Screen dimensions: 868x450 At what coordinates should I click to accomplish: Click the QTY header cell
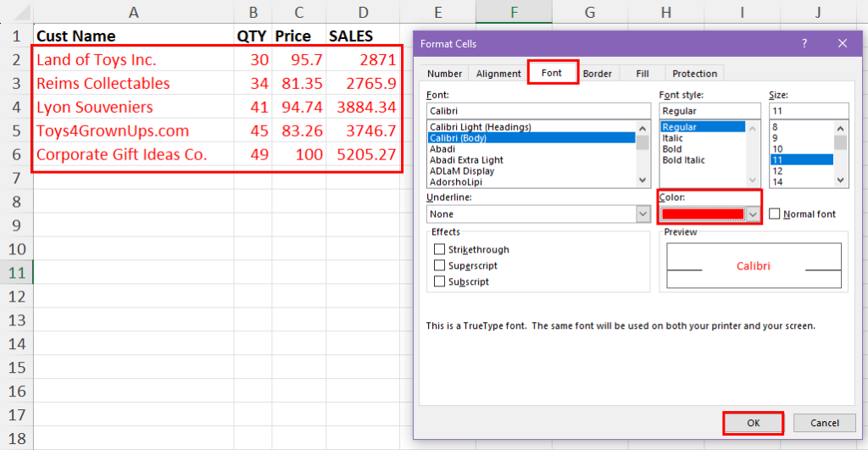click(x=253, y=36)
